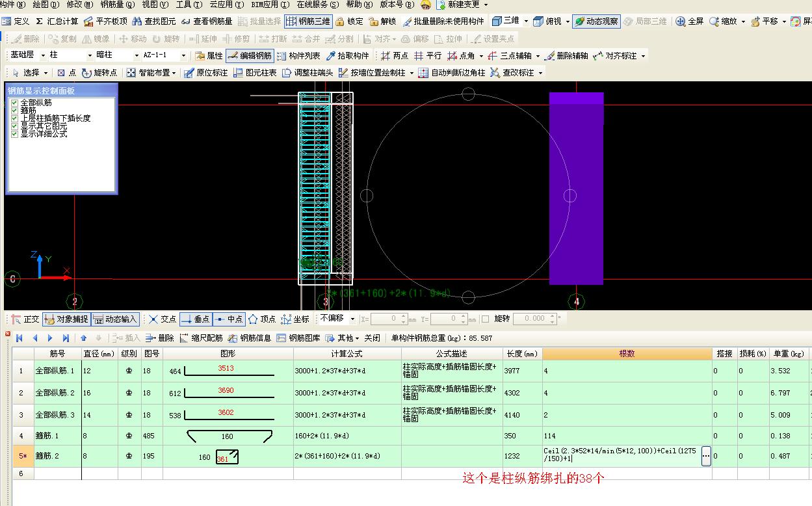
Task: Toggle 钢筋三维 3D rebar view
Action: coord(308,21)
